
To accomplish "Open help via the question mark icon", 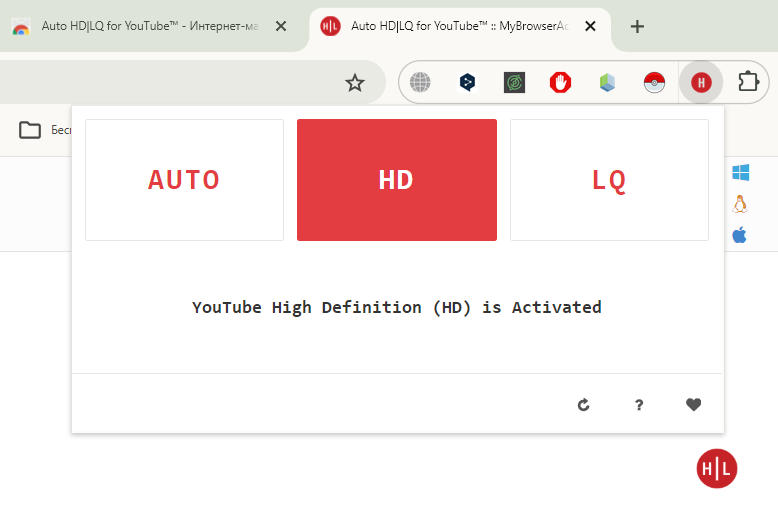I will 639,405.
